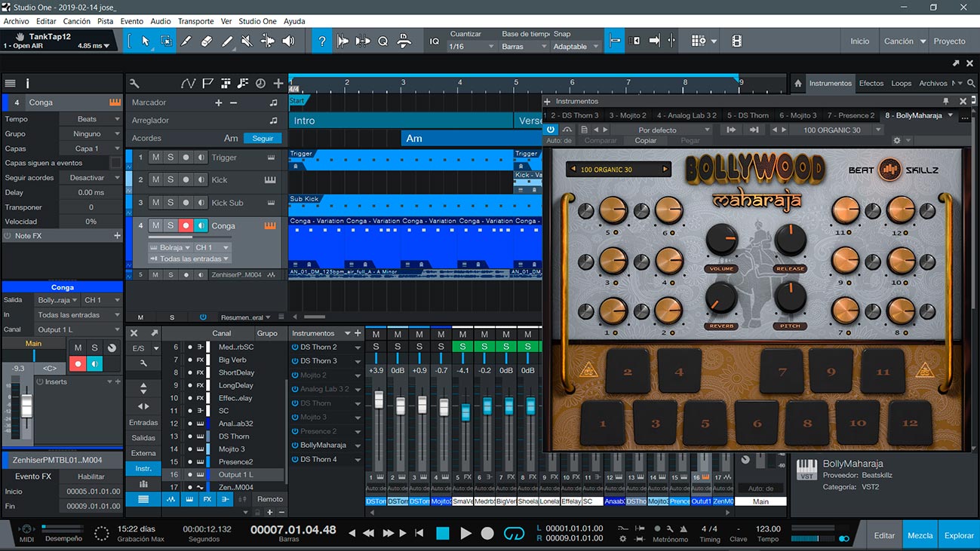Switch to the Loops browser tab
This screenshot has height=551, width=980.
tap(902, 84)
